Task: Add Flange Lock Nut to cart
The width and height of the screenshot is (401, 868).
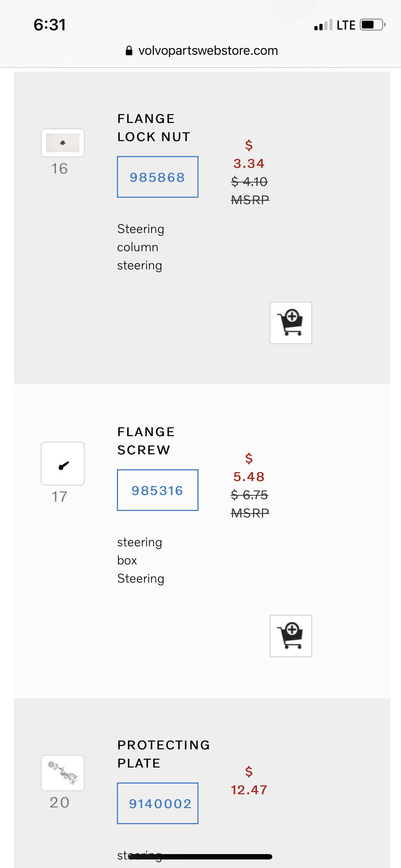Action: coord(291,323)
